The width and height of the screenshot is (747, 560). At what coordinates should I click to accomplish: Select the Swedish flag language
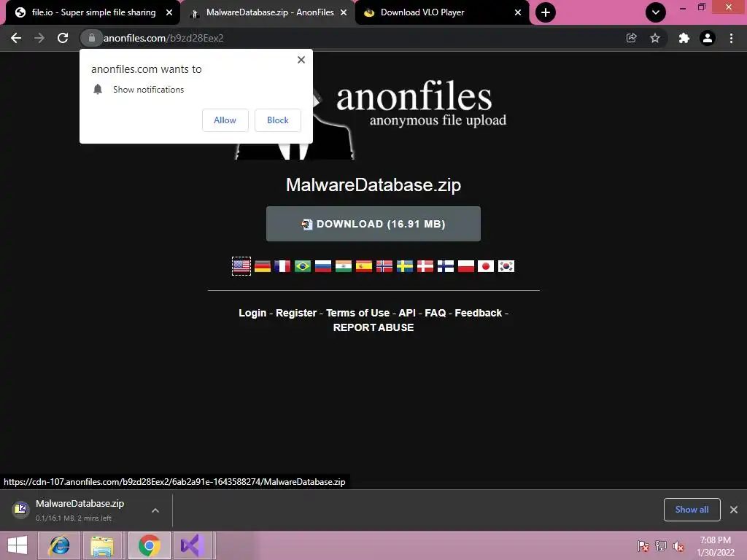(x=405, y=265)
